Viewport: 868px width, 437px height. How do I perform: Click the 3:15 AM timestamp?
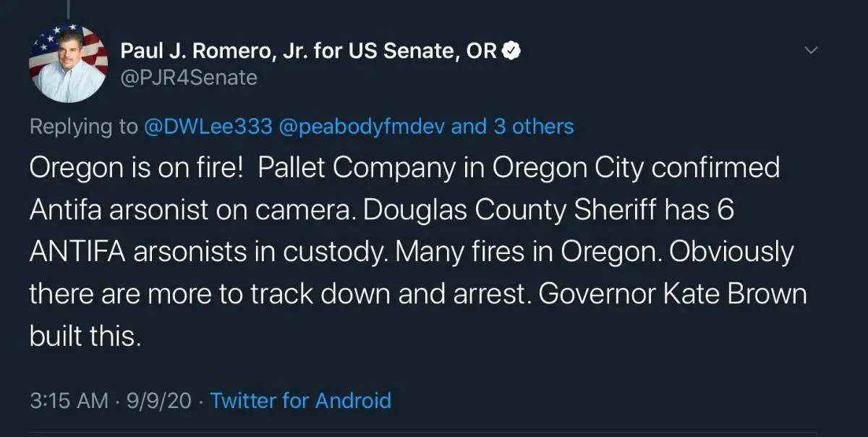69,400
